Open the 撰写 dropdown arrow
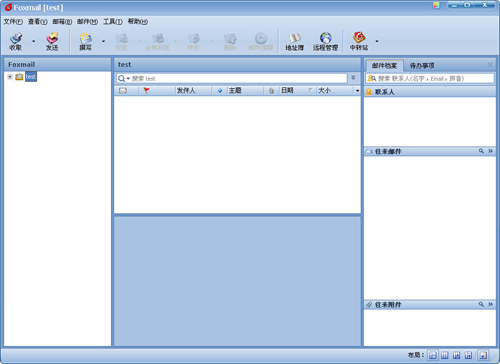Viewport: 500px width, 364px height. point(103,41)
